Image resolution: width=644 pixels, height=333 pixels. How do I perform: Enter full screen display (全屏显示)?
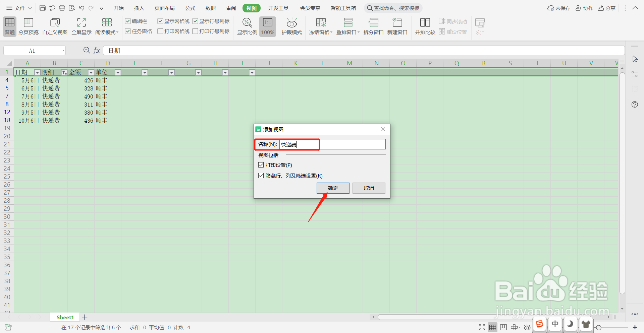click(x=82, y=26)
